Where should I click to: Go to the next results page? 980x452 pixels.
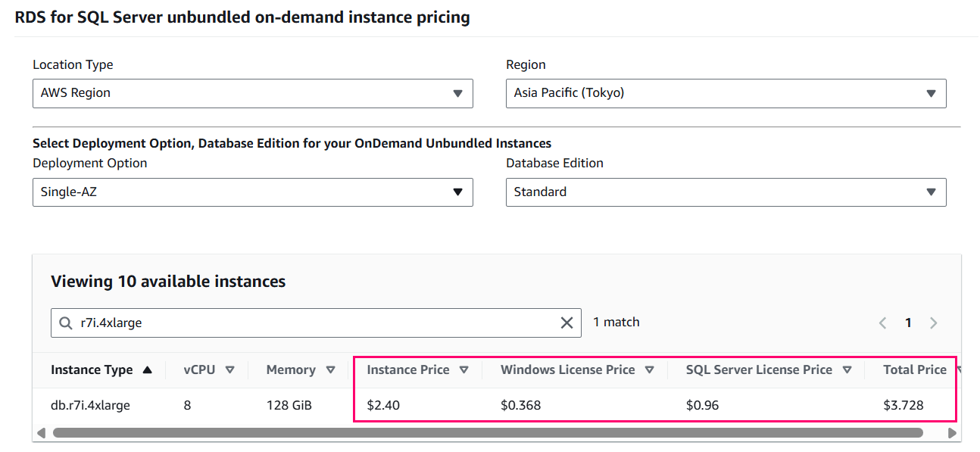(x=933, y=323)
